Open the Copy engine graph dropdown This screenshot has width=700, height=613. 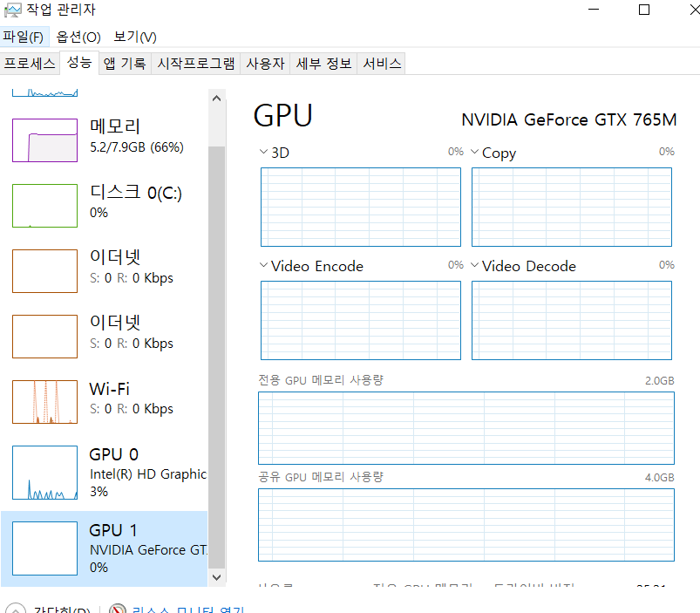pyautogui.click(x=475, y=152)
